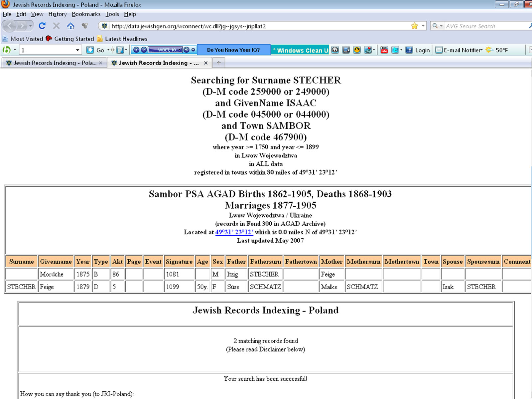Open the E-mail Notifier
The width and height of the screenshot is (532, 399).
[459, 50]
